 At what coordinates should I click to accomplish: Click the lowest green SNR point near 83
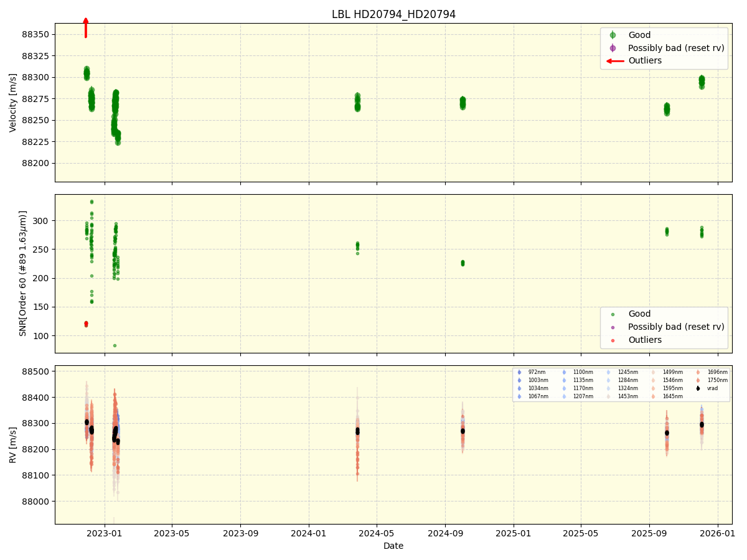[115, 345]
